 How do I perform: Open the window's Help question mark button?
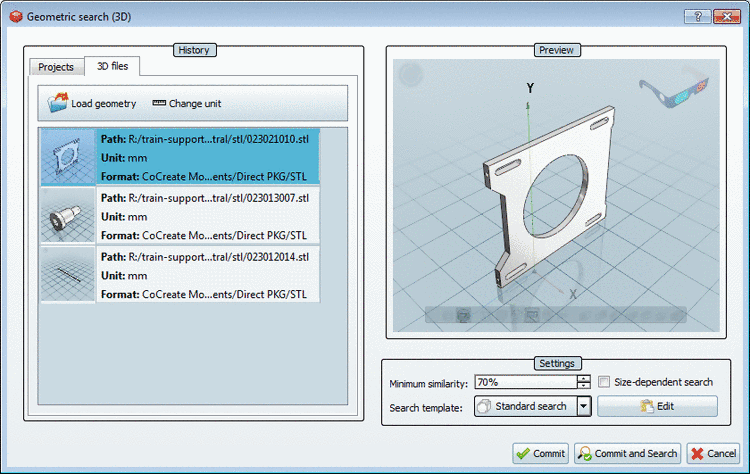point(696,17)
